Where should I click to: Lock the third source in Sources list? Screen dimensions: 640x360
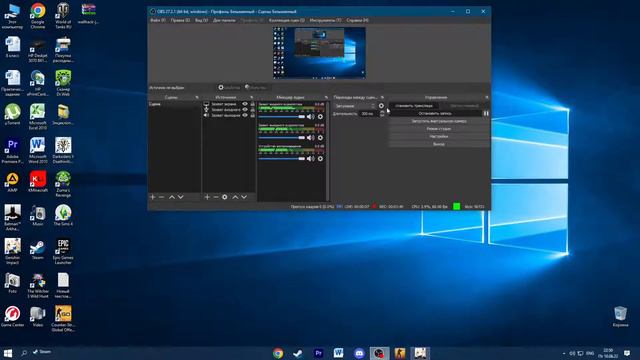[x=252, y=116]
